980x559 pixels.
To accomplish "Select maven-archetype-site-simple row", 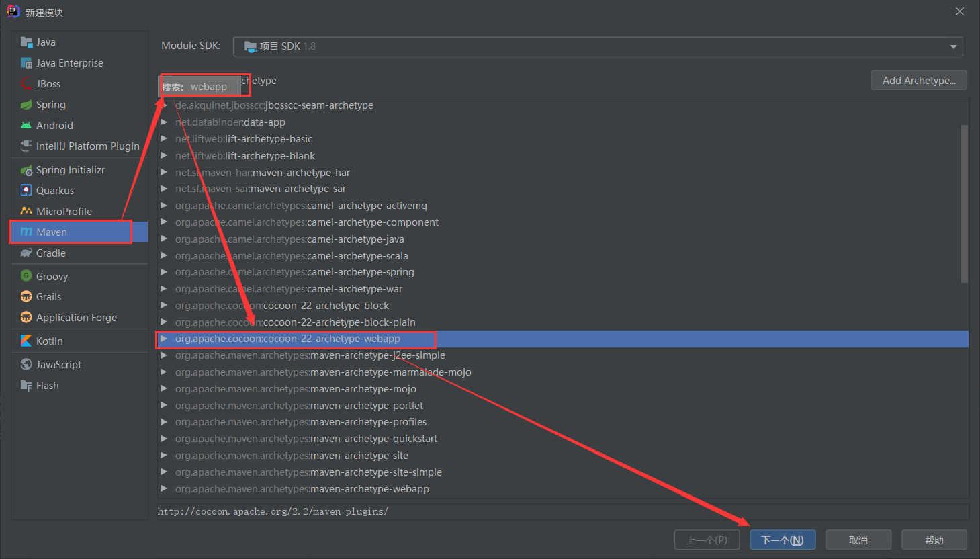I will click(x=563, y=472).
